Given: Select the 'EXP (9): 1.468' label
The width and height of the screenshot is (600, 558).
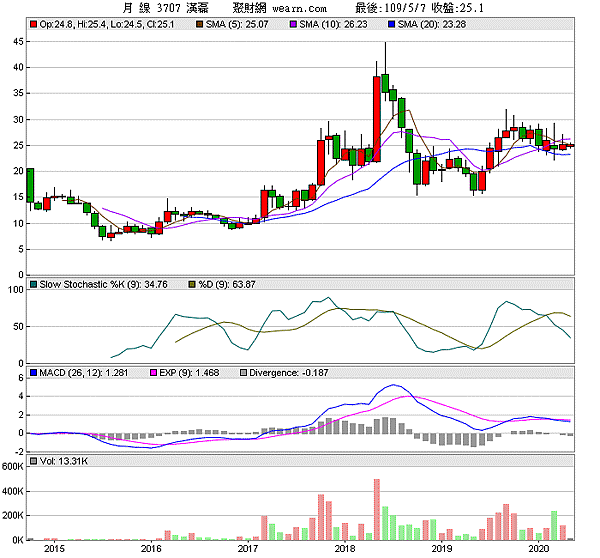Looking at the screenshot, I should [189, 372].
